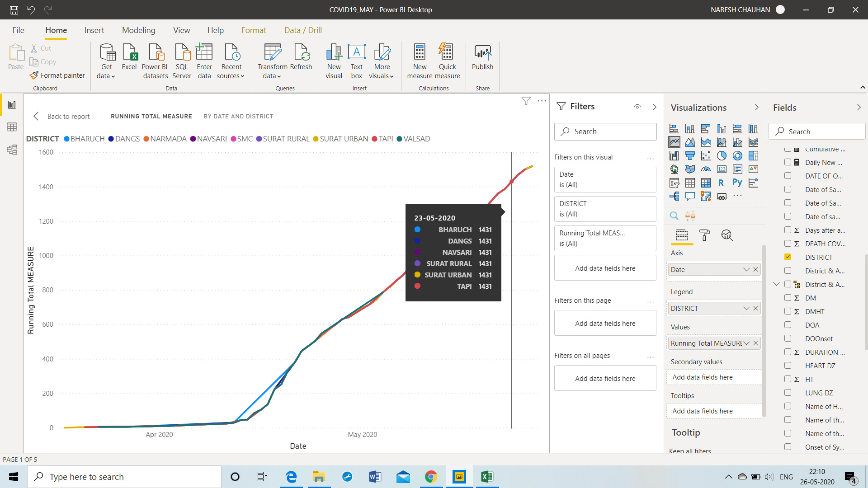Screen dimensions: 868x488
Task: Expand District & A... hierarchy
Action: coord(776,284)
